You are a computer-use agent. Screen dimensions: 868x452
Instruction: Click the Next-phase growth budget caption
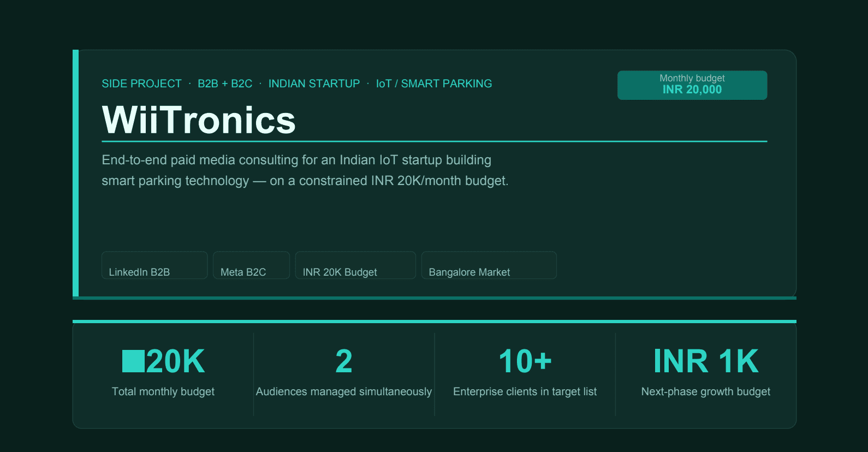coord(706,391)
